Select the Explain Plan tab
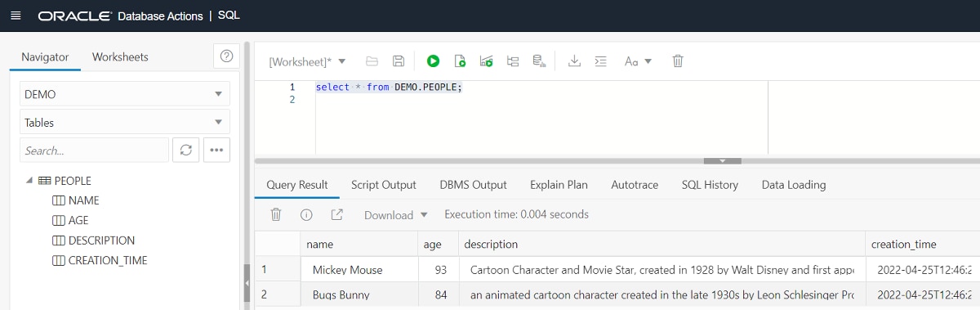Viewport: 980px width, 310px height. [x=559, y=185]
